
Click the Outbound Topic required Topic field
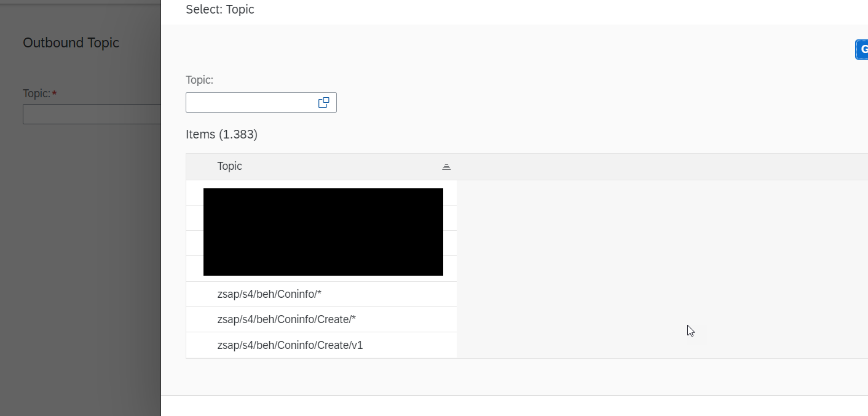click(x=92, y=114)
